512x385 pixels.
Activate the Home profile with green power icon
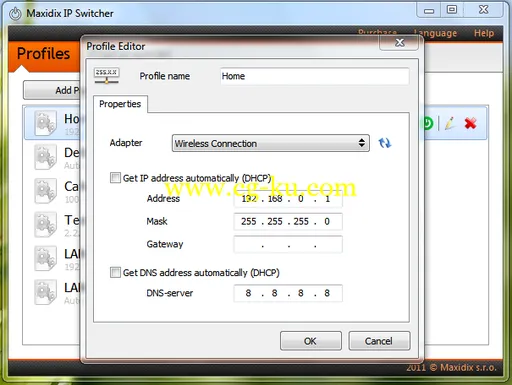pos(428,123)
